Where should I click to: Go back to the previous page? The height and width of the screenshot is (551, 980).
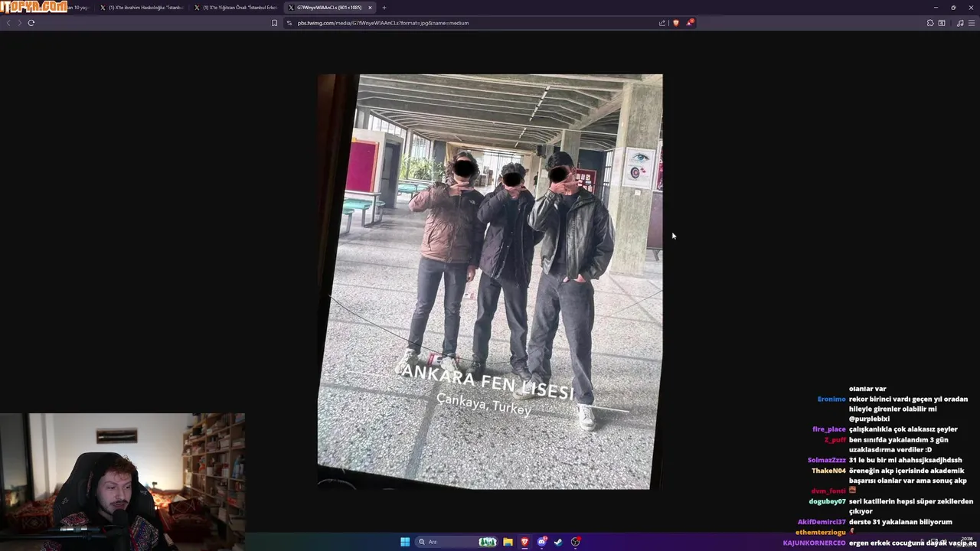[8, 23]
